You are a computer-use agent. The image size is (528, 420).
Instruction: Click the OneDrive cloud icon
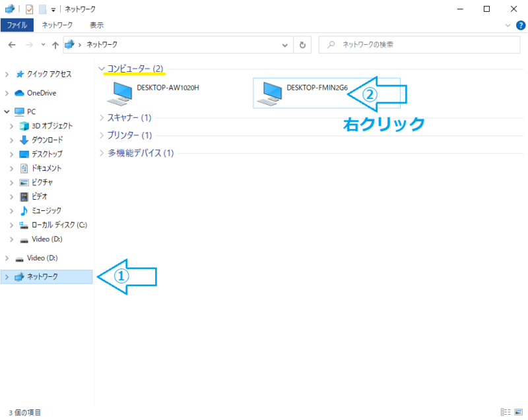pos(20,93)
